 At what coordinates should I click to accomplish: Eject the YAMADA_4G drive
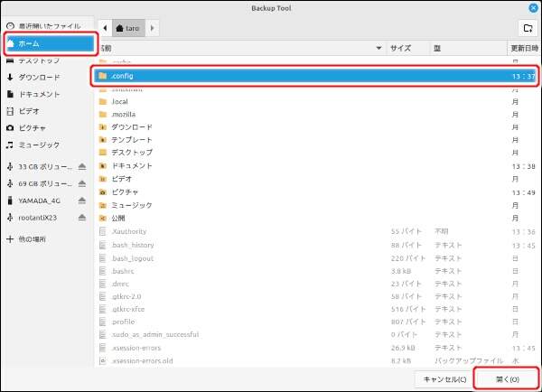tap(82, 201)
